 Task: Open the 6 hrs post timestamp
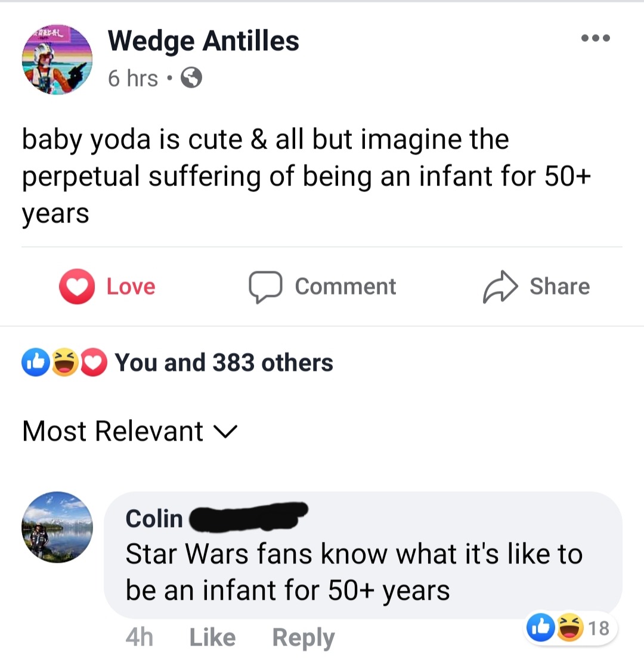point(133,78)
